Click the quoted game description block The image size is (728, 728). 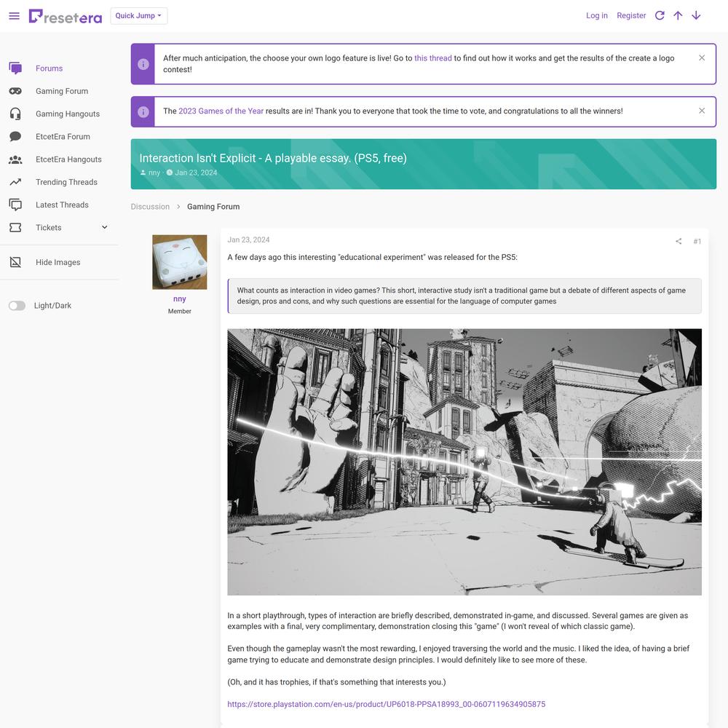coord(464,296)
